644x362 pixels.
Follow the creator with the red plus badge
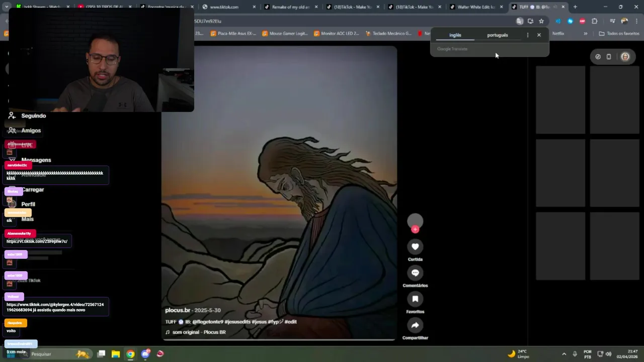click(415, 229)
